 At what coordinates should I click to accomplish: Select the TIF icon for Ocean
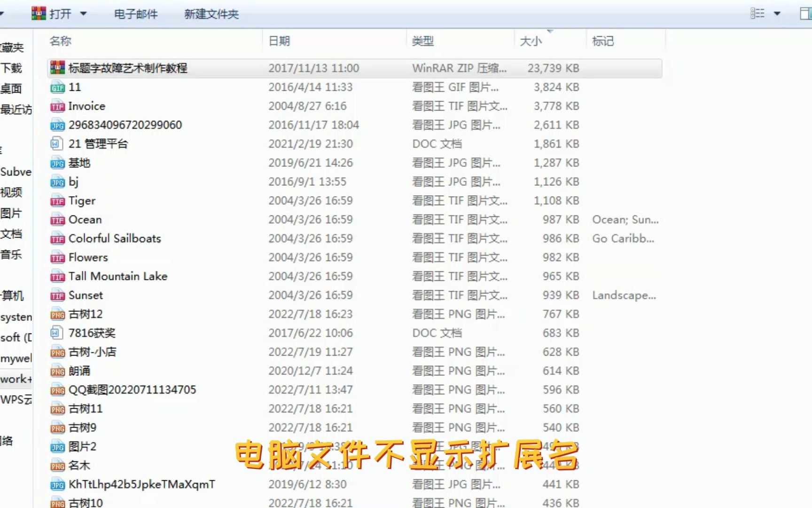[x=57, y=219]
